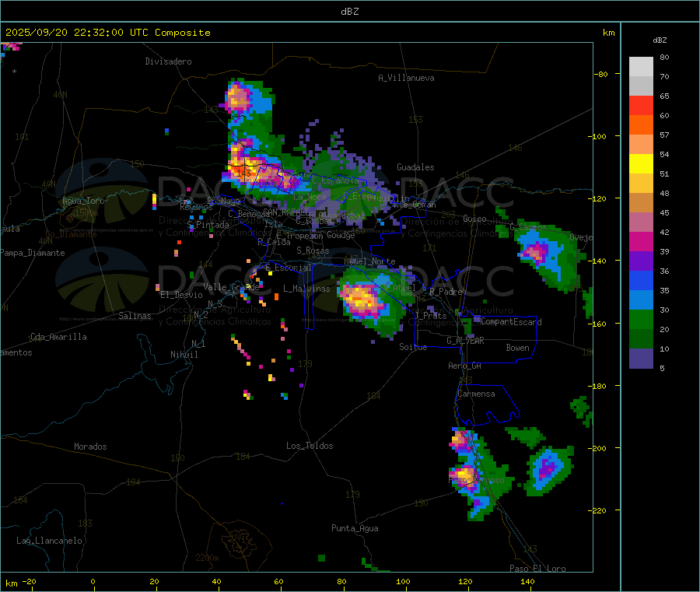Click the El_Desvio place label

182,295
